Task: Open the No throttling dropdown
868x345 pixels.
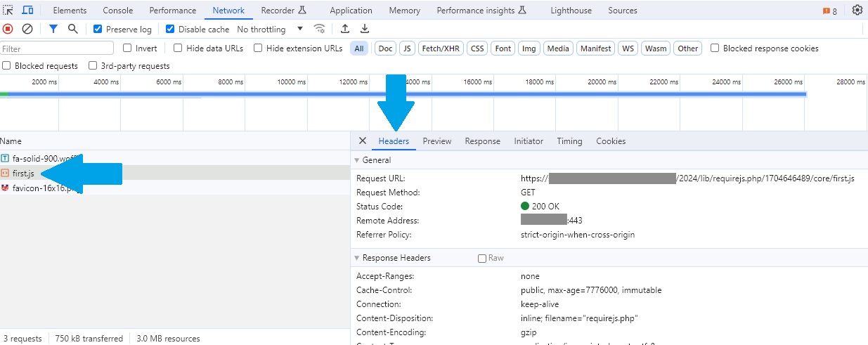Action: point(270,30)
